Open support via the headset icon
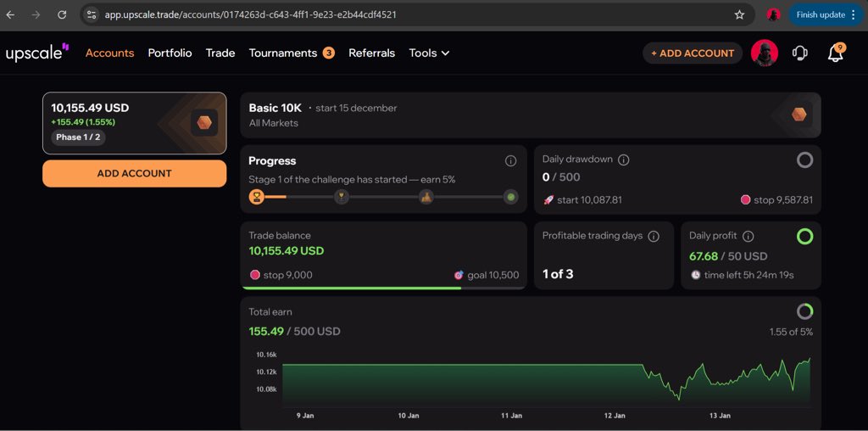868x431 pixels. pos(800,53)
